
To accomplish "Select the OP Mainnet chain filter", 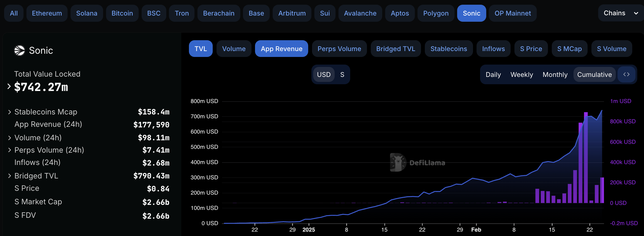I will click(513, 13).
